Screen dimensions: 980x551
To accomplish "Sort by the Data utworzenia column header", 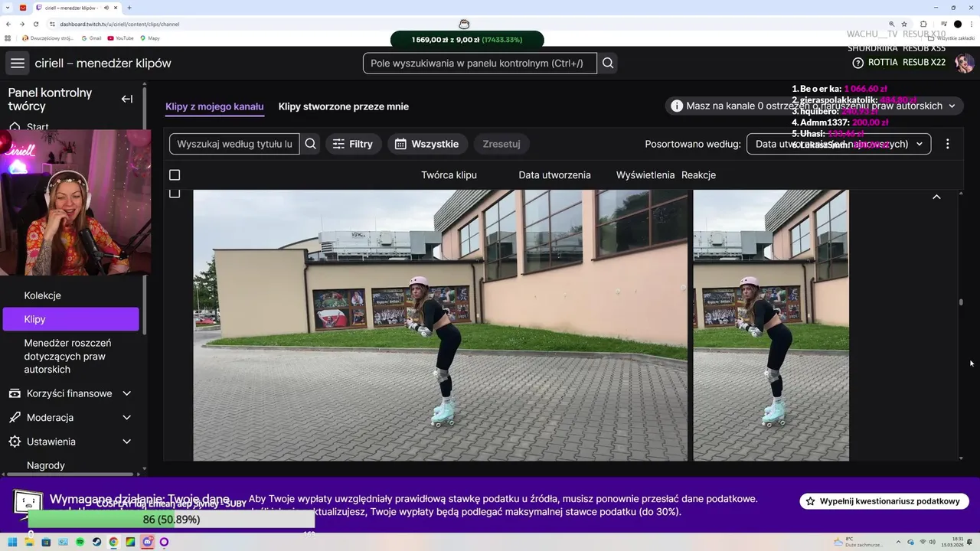I will [x=554, y=175].
